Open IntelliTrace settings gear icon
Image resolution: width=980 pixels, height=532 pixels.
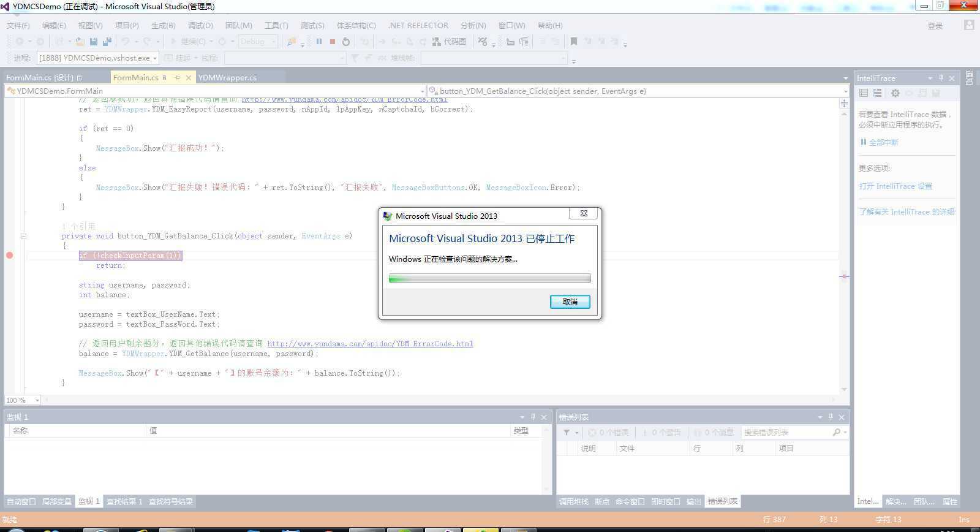coord(895,93)
